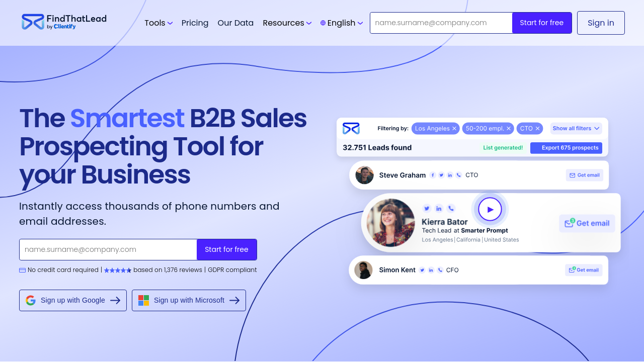Screen dimensions: 644x362
Task: Open the Resources dropdown
Action: coord(287,23)
